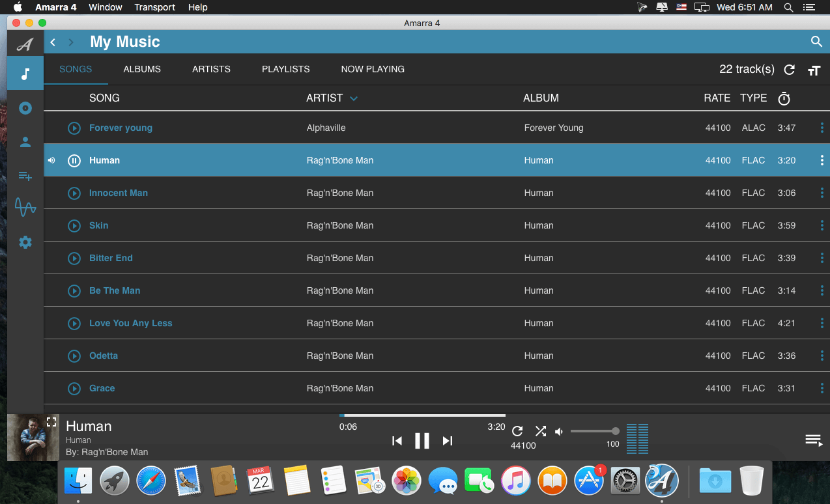Play the song Odetta
Image resolution: width=830 pixels, height=504 pixels.
(x=74, y=356)
